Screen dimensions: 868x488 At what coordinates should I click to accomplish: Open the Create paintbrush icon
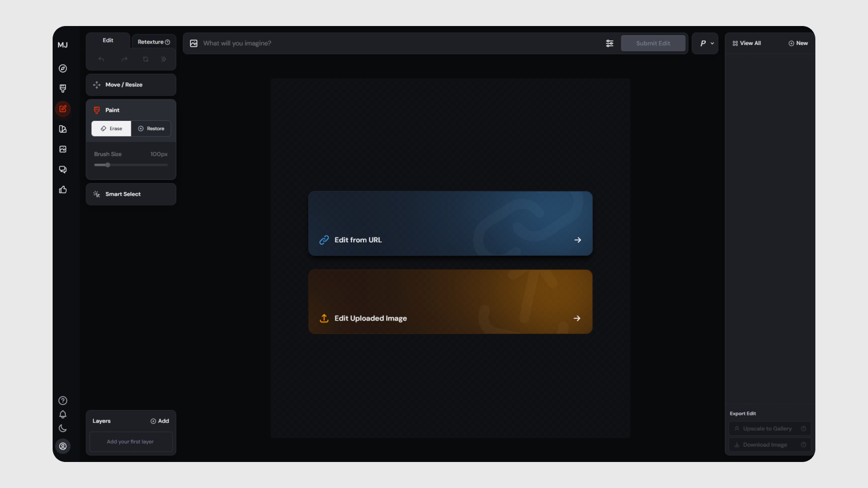(63, 88)
